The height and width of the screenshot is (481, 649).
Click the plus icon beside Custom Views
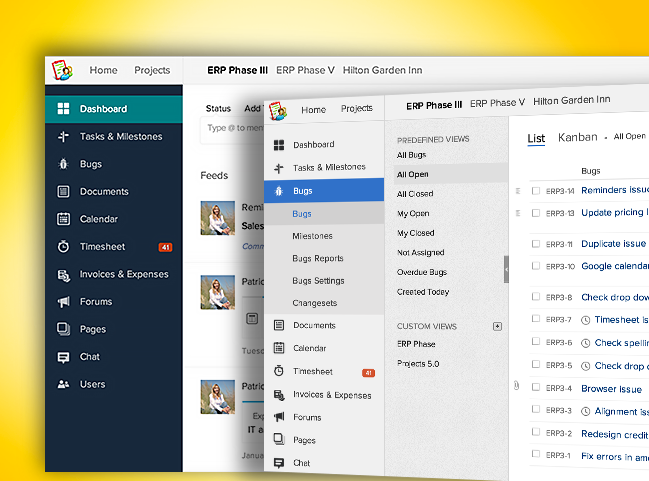(x=498, y=326)
